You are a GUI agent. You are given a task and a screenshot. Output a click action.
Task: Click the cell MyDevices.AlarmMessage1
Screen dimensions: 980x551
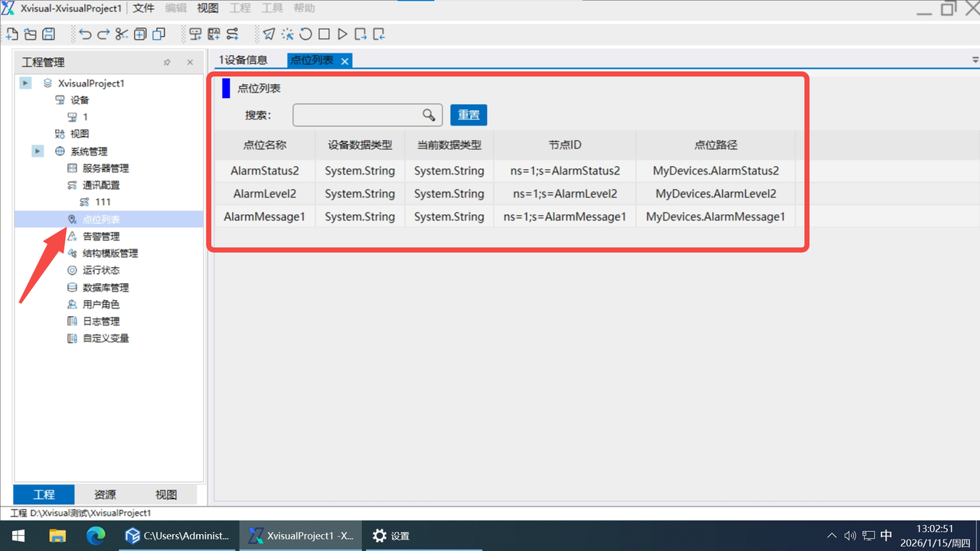716,217
